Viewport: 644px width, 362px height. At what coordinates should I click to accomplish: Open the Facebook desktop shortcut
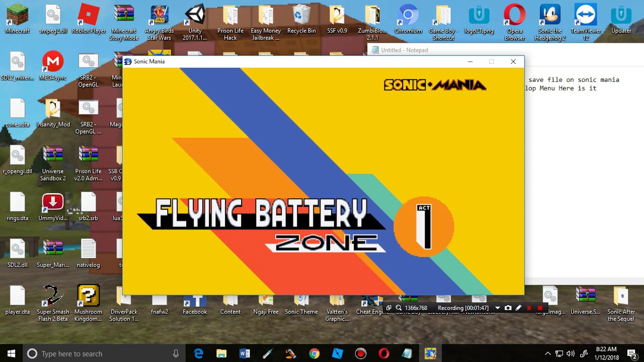(x=195, y=305)
